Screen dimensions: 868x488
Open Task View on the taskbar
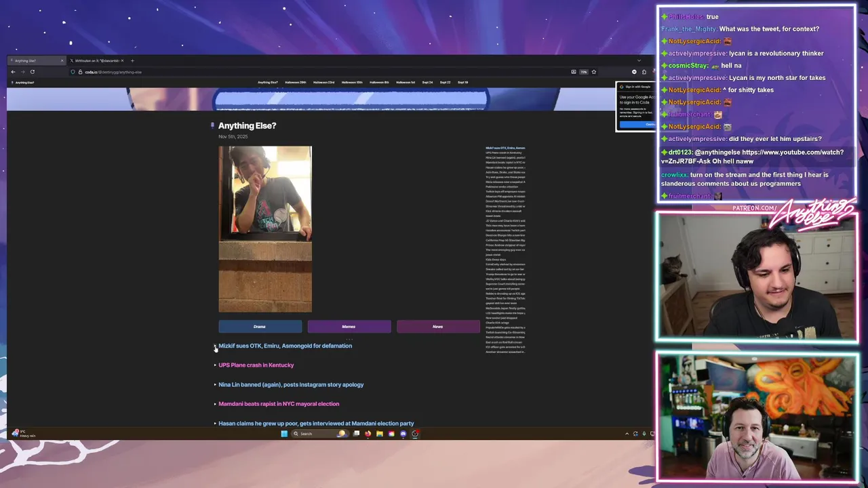pyautogui.click(x=356, y=434)
